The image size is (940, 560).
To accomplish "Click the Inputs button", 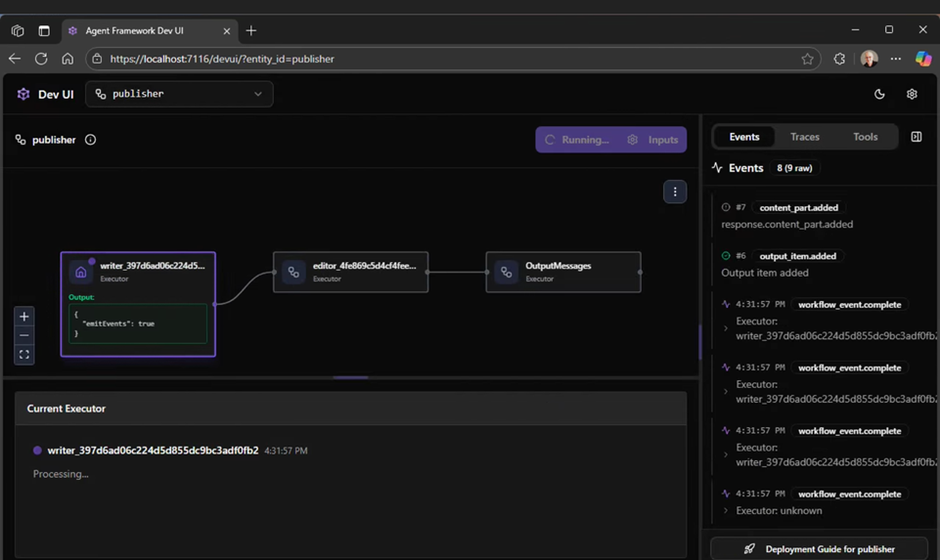I will (654, 140).
